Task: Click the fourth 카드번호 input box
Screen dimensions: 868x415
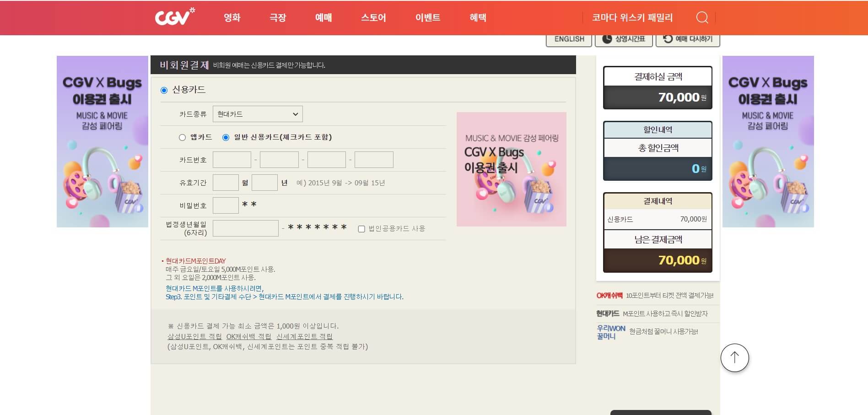Action: [374, 160]
